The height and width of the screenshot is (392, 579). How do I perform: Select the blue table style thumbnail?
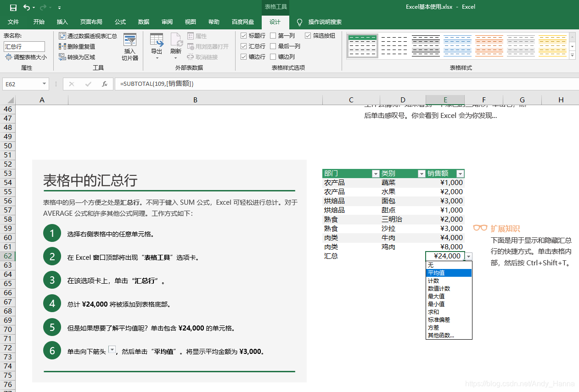coord(457,45)
